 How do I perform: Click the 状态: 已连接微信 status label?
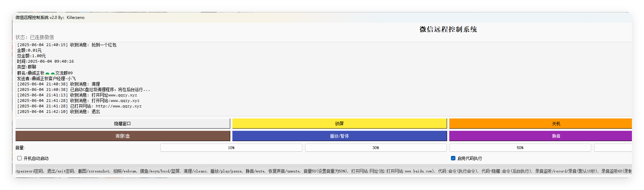pos(34,37)
